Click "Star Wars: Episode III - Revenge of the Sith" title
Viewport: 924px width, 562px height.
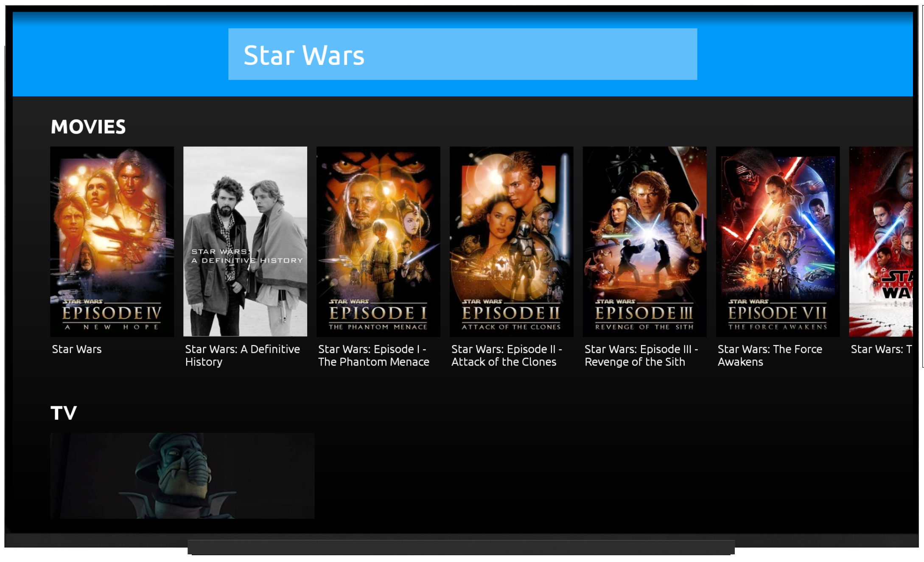click(x=641, y=355)
